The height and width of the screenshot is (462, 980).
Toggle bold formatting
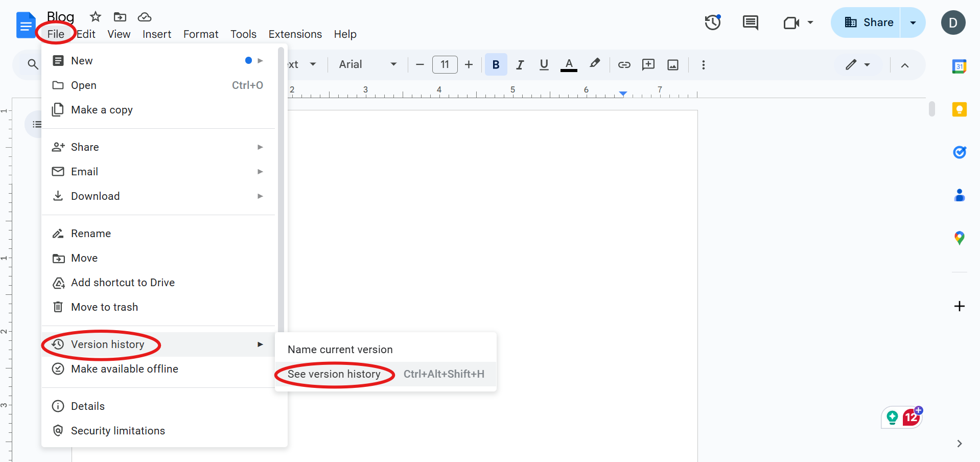tap(495, 64)
